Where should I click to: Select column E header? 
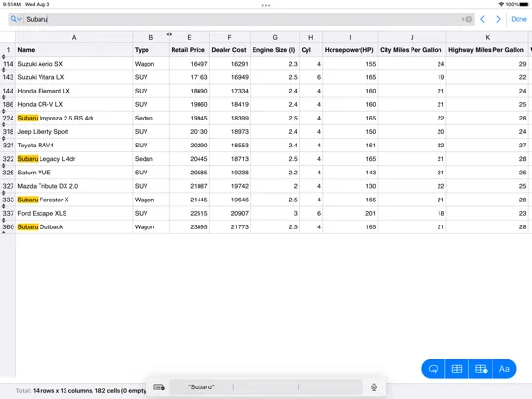point(189,37)
